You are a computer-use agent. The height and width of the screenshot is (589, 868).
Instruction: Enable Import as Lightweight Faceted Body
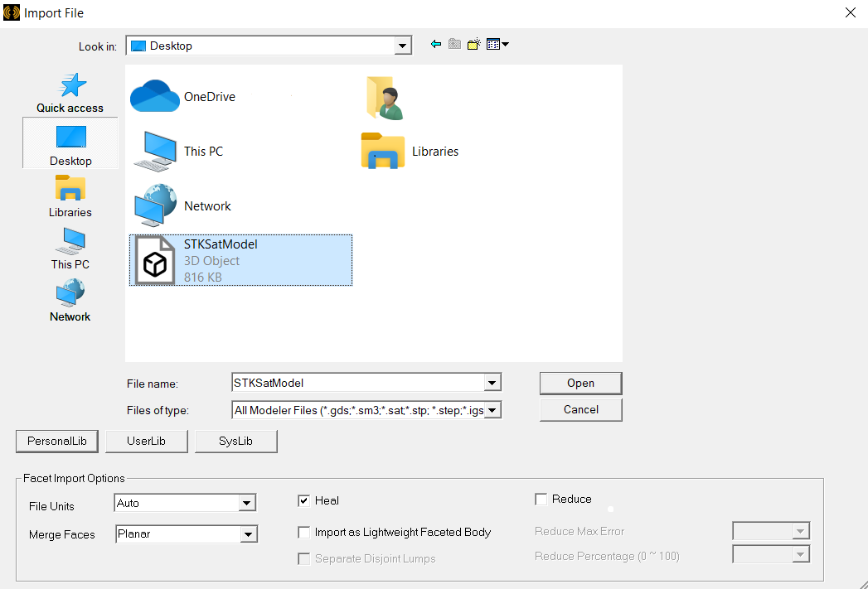304,533
